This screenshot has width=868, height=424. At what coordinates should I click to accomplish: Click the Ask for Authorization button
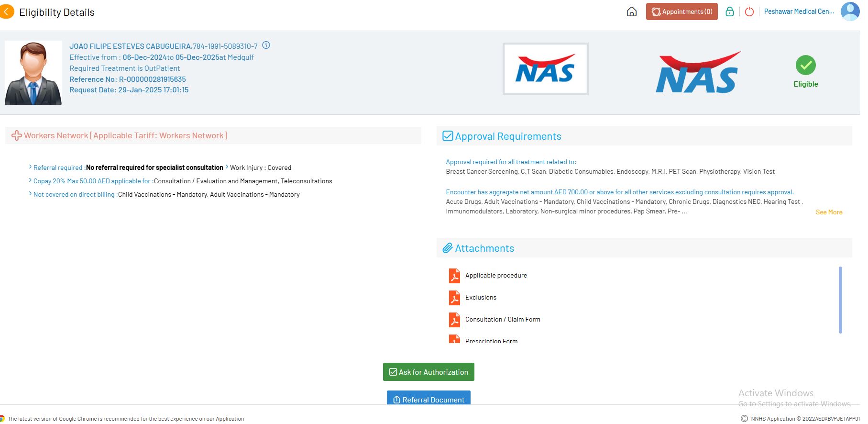point(429,372)
